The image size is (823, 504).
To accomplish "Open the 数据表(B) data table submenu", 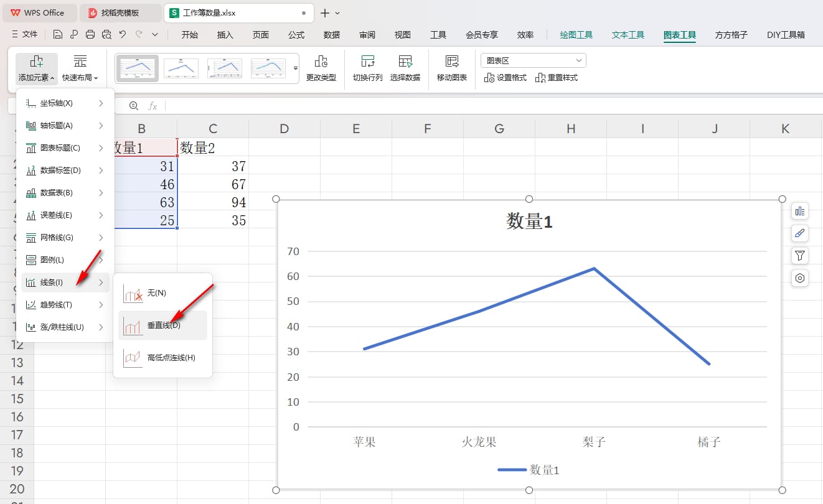I will coord(65,193).
